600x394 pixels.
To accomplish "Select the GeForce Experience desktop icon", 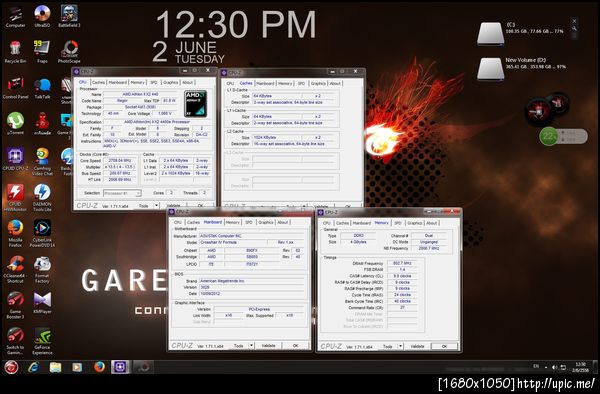I will coord(42,341).
